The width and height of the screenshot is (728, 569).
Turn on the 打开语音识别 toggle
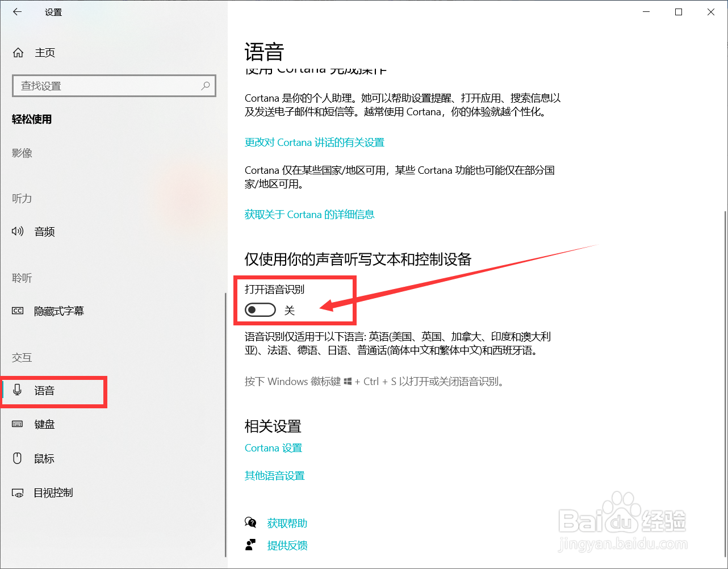(x=260, y=310)
